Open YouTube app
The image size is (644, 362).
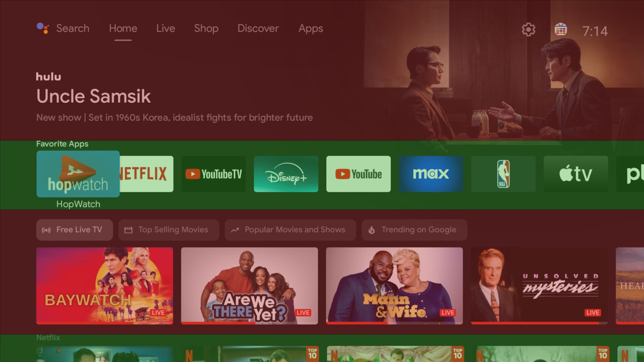click(x=358, y=174)
